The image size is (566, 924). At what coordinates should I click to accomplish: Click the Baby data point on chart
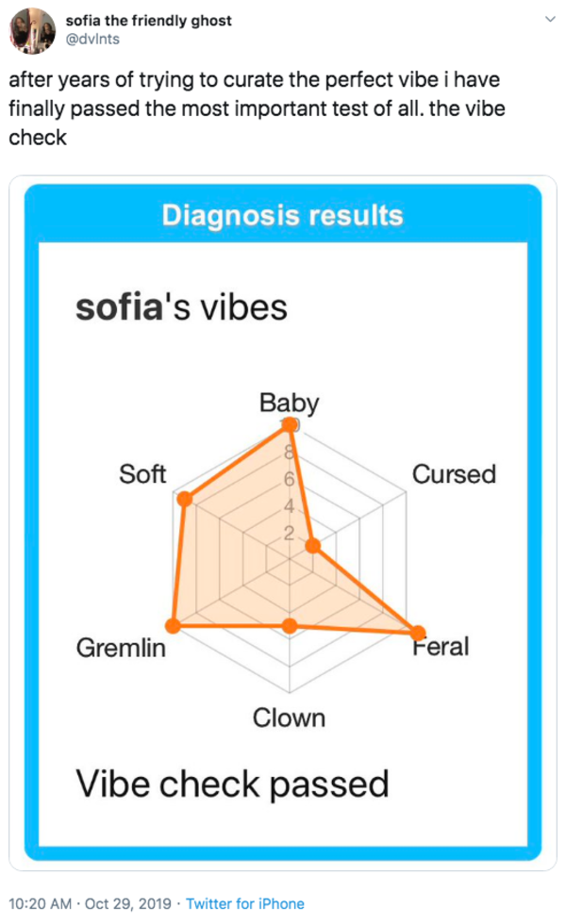pos(289,425)
